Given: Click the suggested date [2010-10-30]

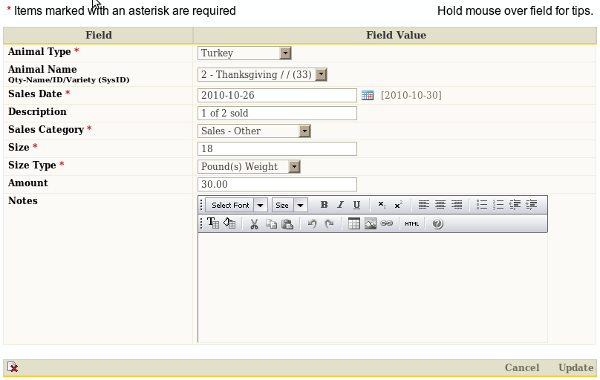Looking at the screenshot, I should point(411,95).
